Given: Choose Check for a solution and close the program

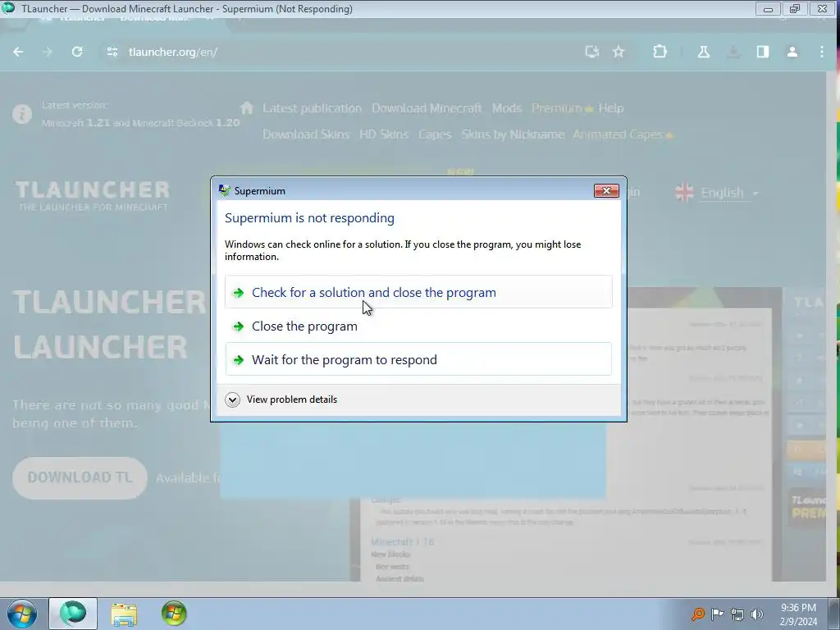Looking at the screenshot, I should [x=418, y=292].
